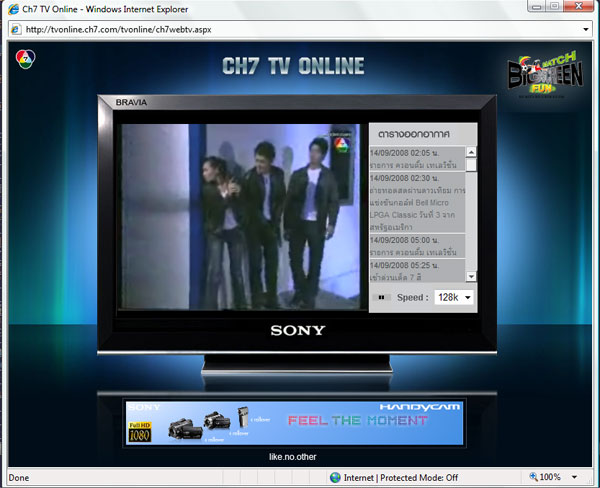Select the 14/09/2008 05:25 schedule entry
The image size is (600, 488).
417,271
